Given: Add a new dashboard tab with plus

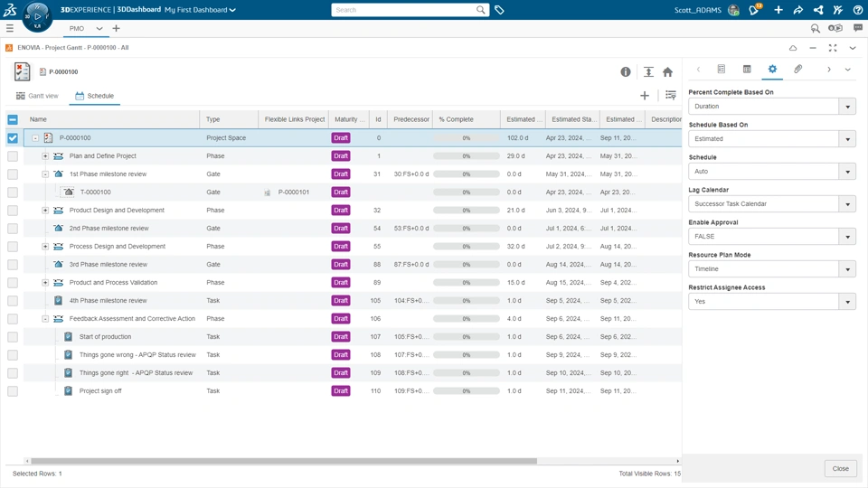Looking at the screenshot, I should 116,28.
